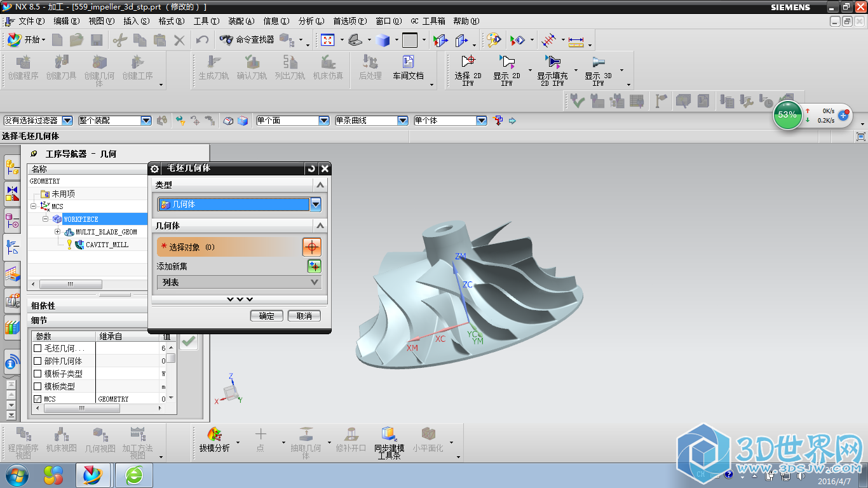Toggle the 毛坯几何... parameter checkbox

(x=37, y=348)
